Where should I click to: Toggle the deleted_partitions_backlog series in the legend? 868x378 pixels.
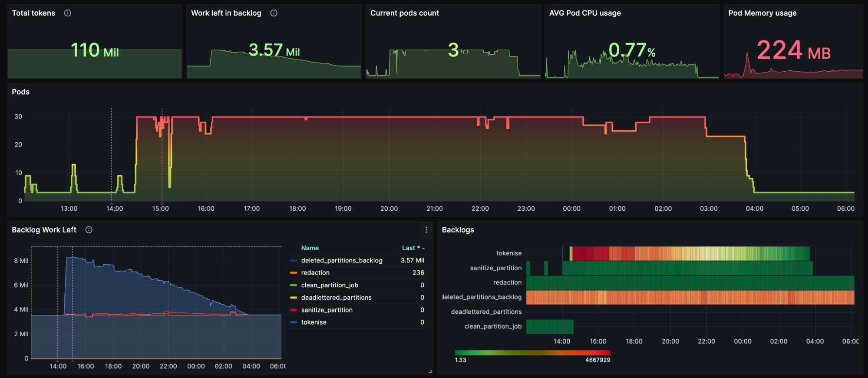tap(341, 260)
